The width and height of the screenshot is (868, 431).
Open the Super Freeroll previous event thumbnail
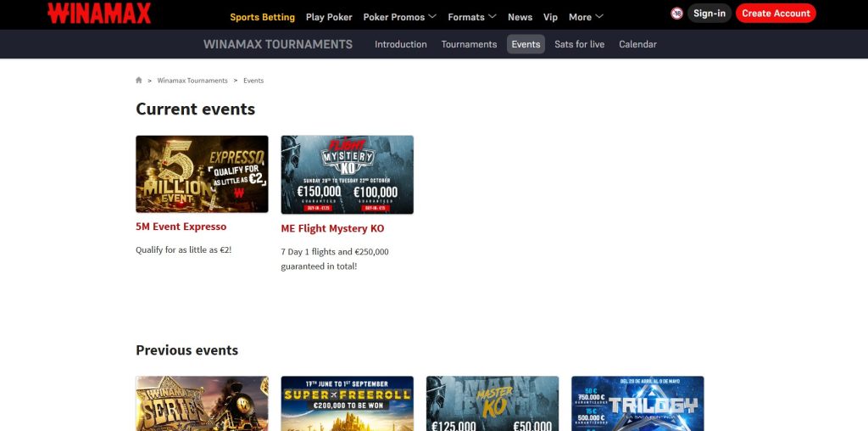pyautogui.click(x=347, y=404)
